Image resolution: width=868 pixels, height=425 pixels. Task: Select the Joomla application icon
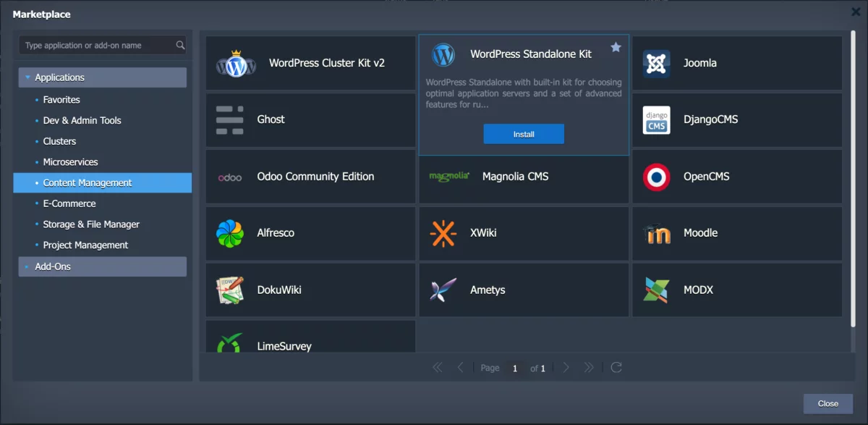656,64
